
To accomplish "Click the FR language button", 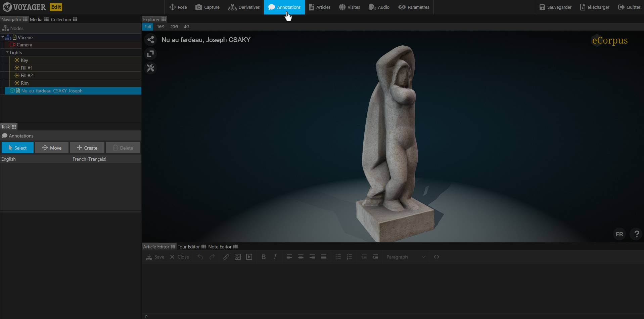I will click(619, 234).
